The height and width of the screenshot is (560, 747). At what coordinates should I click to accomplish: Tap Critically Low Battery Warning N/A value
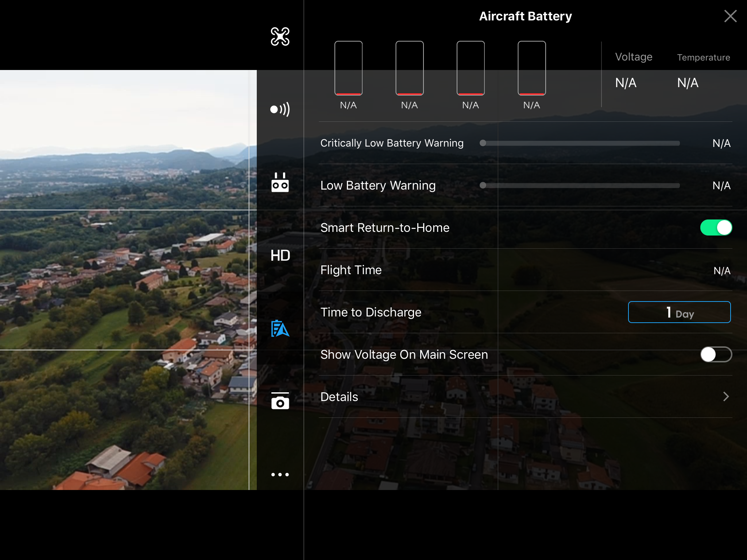point(721,143)
